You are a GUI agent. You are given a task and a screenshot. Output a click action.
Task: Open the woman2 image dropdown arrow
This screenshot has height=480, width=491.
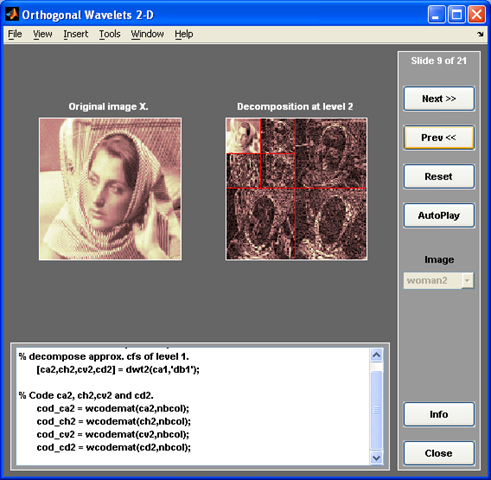(467, 280)
